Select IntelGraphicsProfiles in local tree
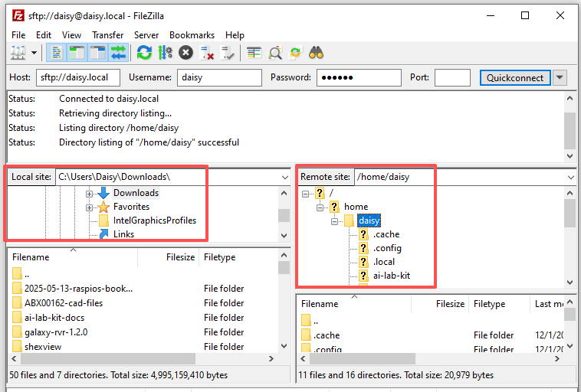The height and width of the screenshot is (392, 581). (x=155, y=220)
